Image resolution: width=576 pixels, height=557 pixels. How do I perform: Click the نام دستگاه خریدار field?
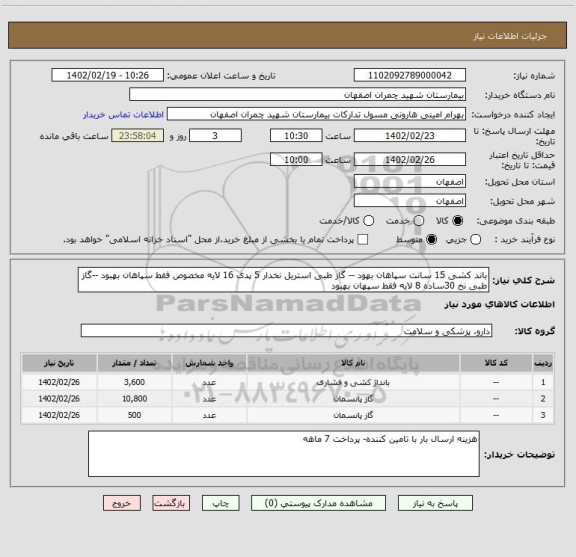(x=298, y=95)
